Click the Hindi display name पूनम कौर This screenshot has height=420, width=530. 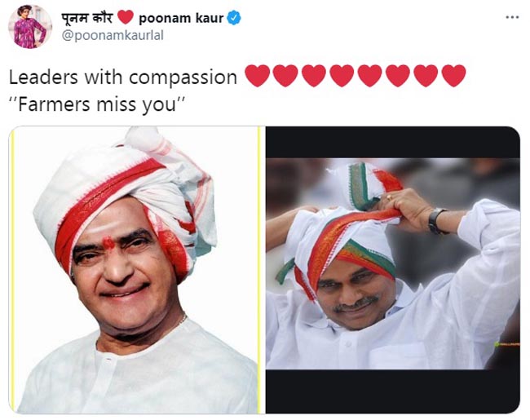[87, 17]
